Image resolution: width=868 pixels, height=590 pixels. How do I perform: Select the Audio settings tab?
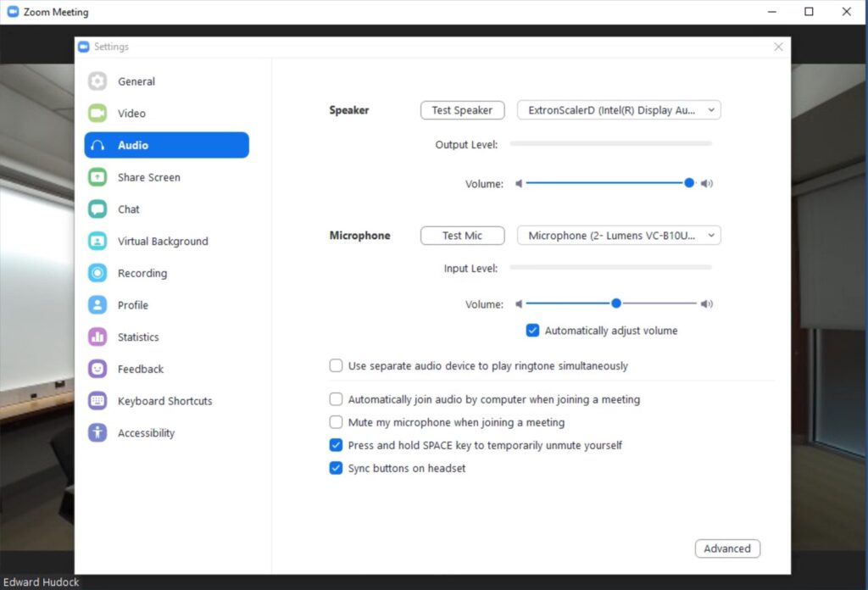(167, 145)
